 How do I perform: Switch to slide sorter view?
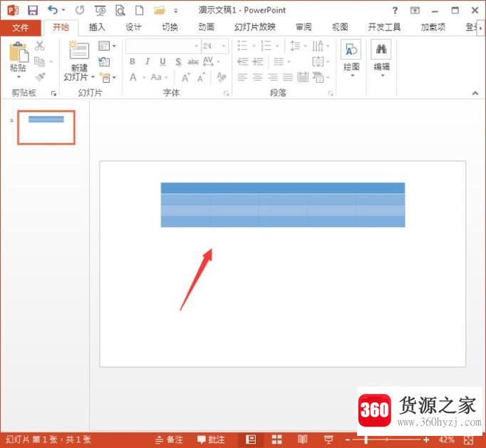276,439
